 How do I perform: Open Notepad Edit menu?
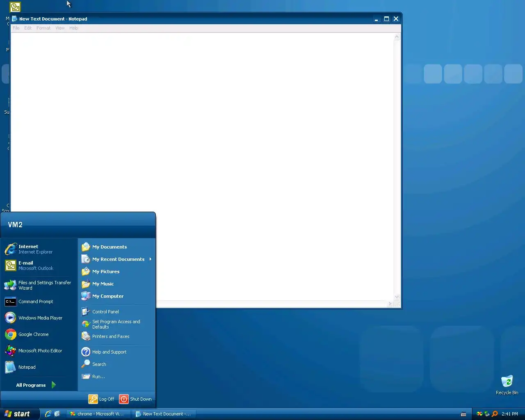coord(28,28)
